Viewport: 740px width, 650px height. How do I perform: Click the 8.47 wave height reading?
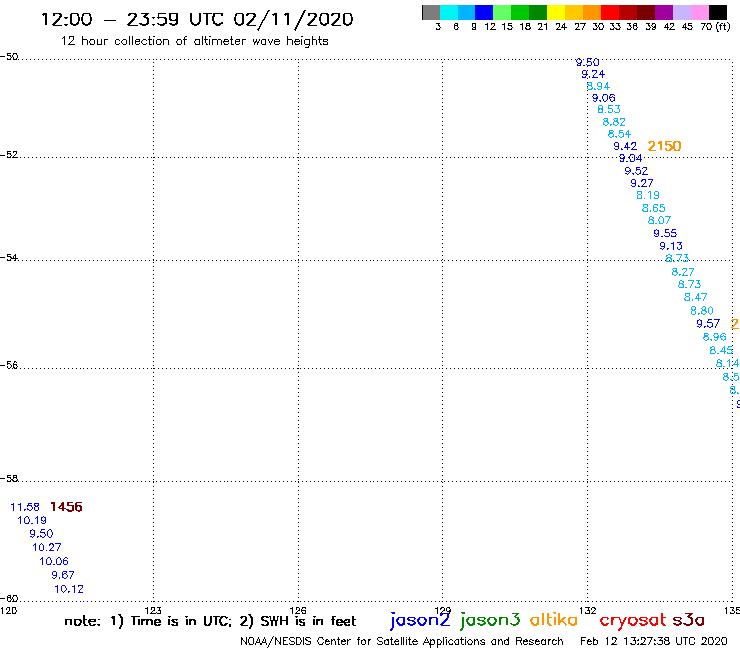[696, 297]
